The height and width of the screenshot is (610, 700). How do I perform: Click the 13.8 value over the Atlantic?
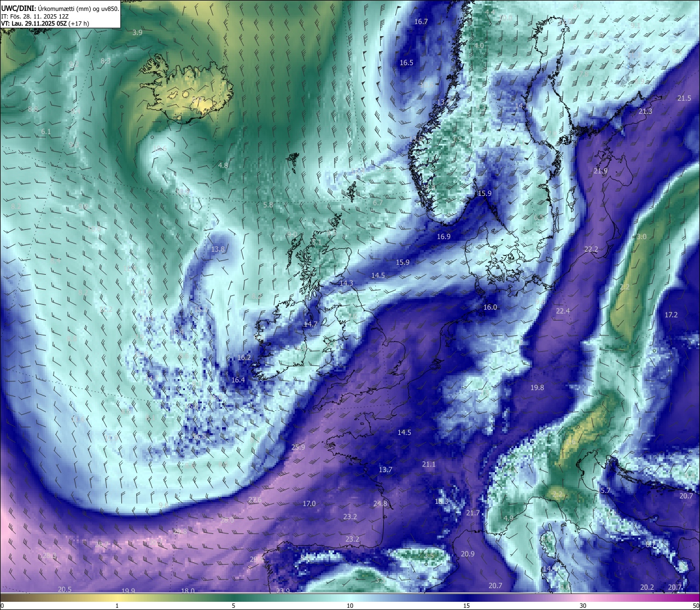[x=218, y=249]
